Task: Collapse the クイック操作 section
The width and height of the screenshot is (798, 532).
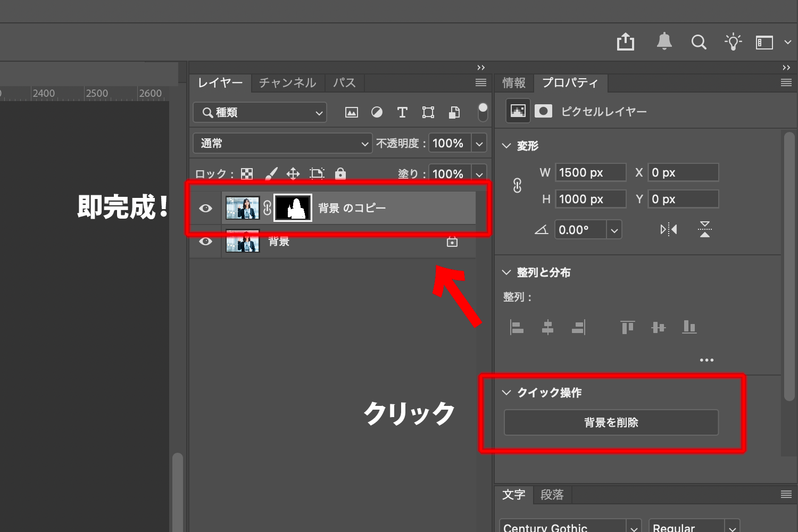Action: (x=506, y=393)
